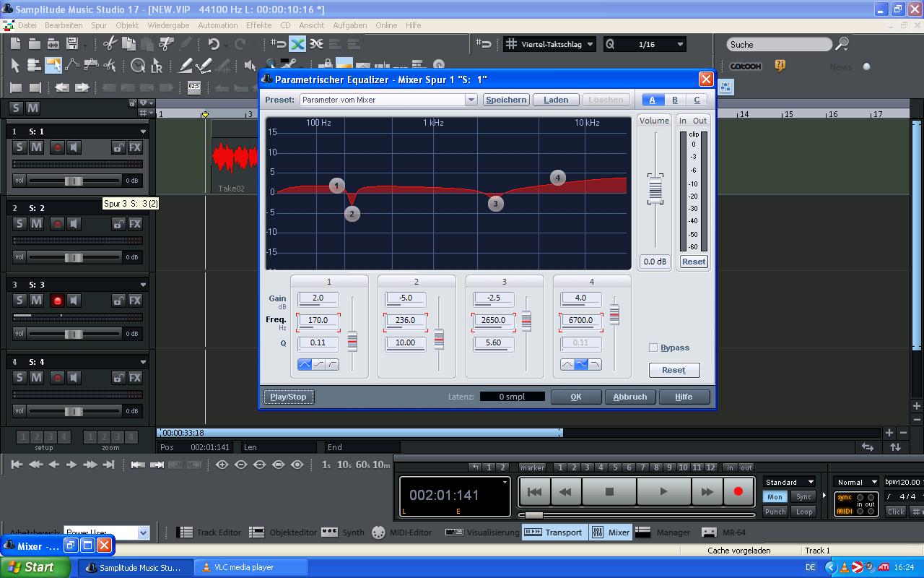Click the Laden preset button
Screen dimensions: 924x578
556,100
